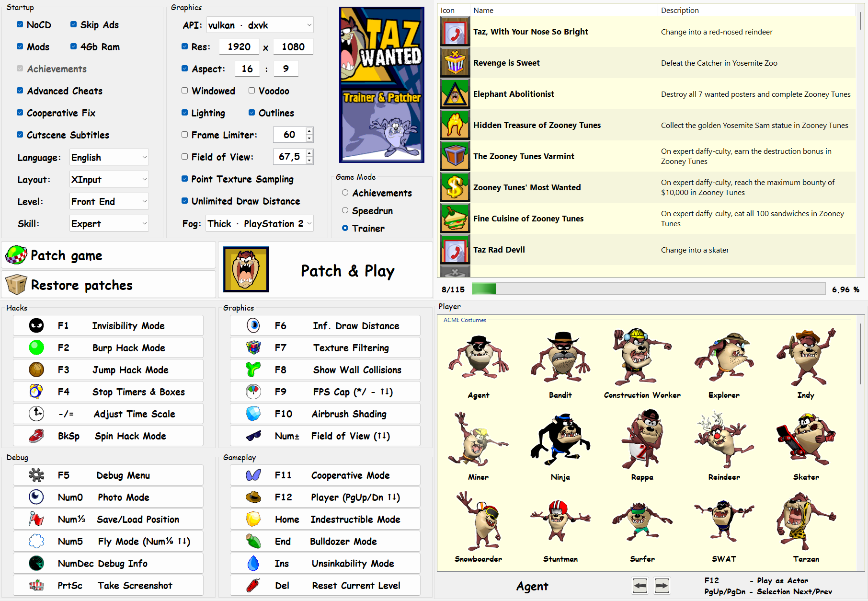This screenshot has width=868, height=601.
Task: Click the aspect ratio 16 field
Action: [x=247, y=69]
